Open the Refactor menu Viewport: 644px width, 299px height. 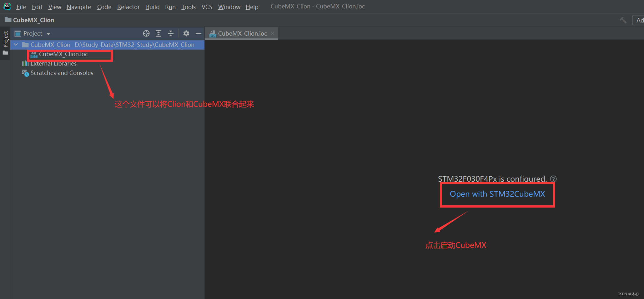pyautogui.click(x=128, y=7)
